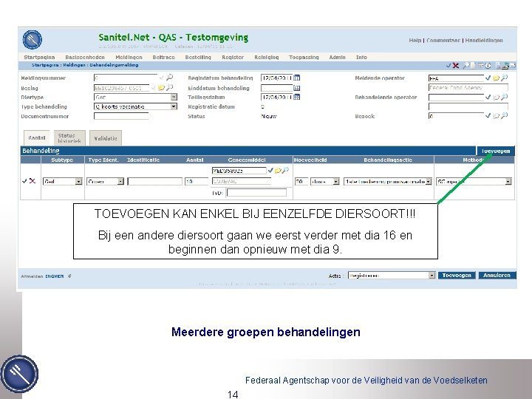Image resolution: width=532 pixels, height=399 pixels.
Task: Expand the Diertype dropdown
Action: [x=174, y=97]
